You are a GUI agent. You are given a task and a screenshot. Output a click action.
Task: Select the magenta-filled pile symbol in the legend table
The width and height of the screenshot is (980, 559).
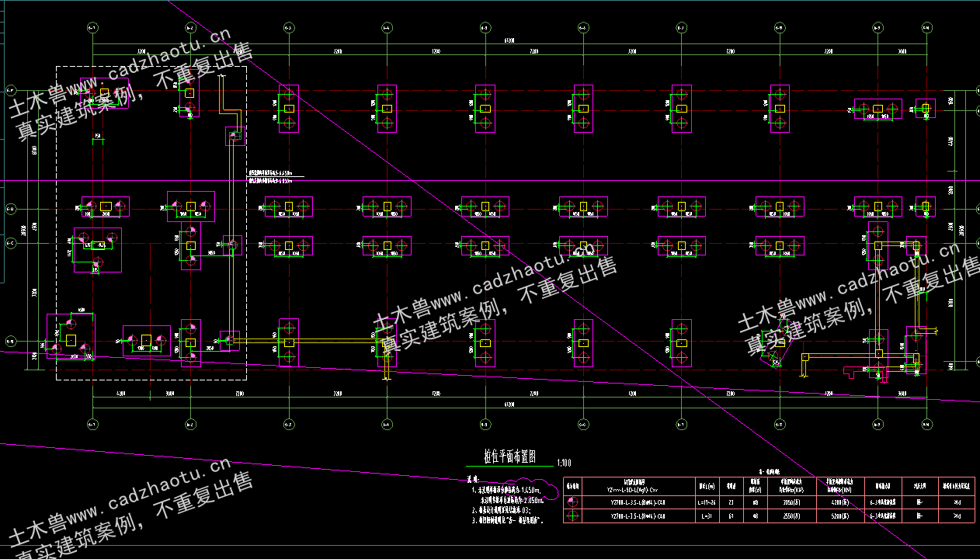[574, 502]
